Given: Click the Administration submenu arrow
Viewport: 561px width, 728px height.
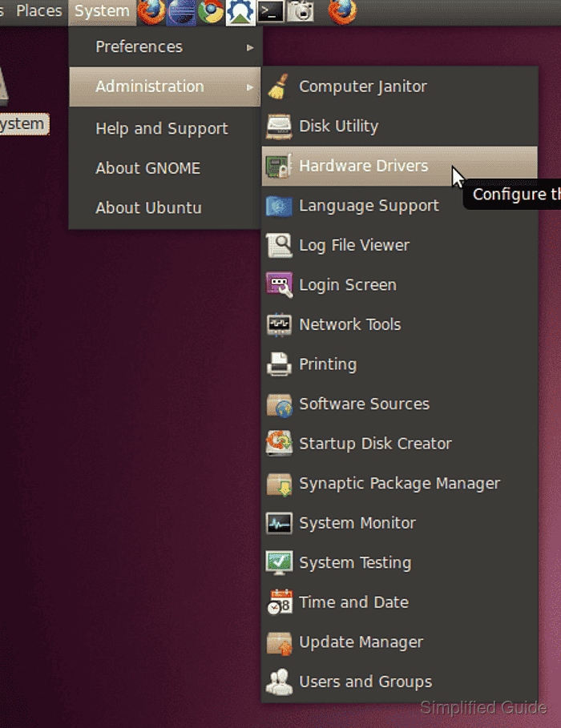Looking at the screenshot, I should [x=250, y=86].
